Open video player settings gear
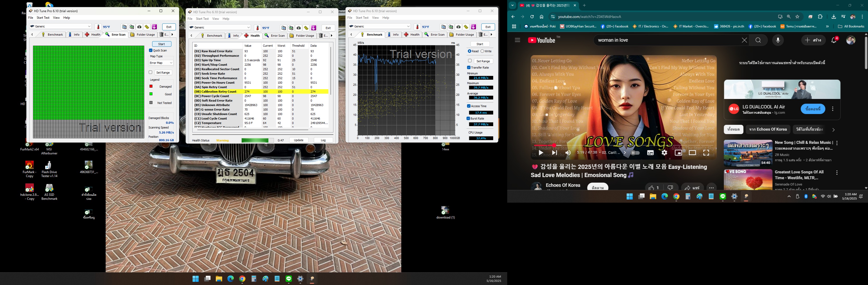 664,153
